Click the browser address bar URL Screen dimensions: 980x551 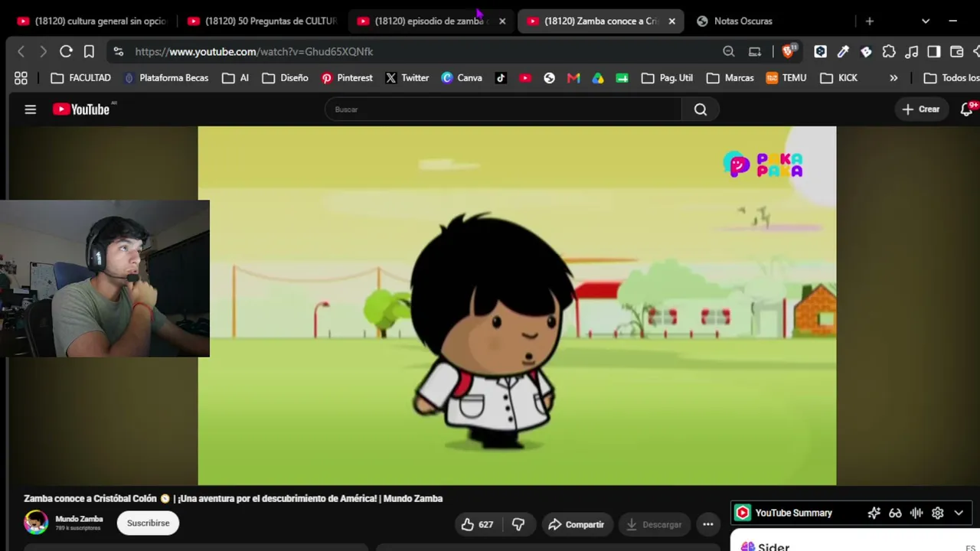coord(254,51)
